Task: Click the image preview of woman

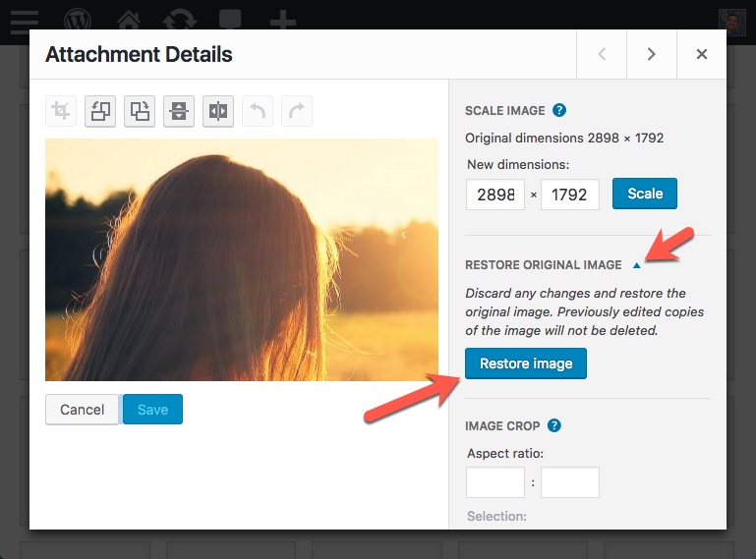Action: click(x=242, y=259)
